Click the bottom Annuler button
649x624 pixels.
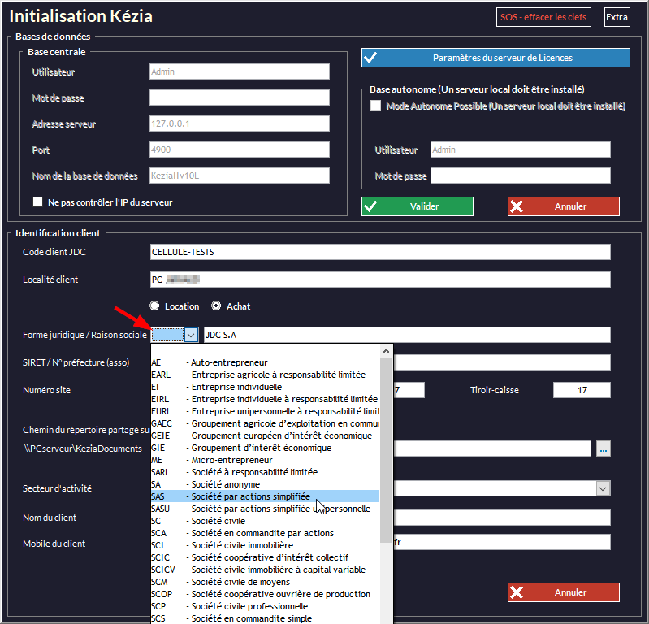coord(563,592)
